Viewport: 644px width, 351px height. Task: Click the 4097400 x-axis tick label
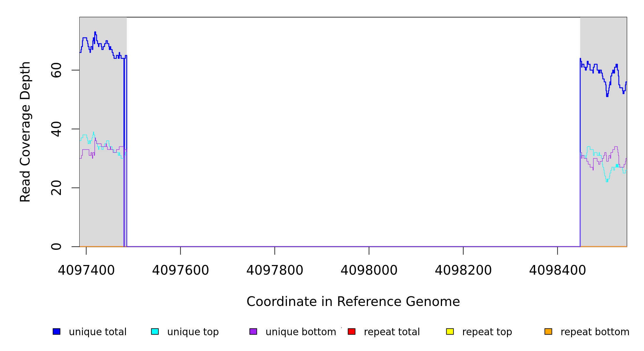[86, 270]
